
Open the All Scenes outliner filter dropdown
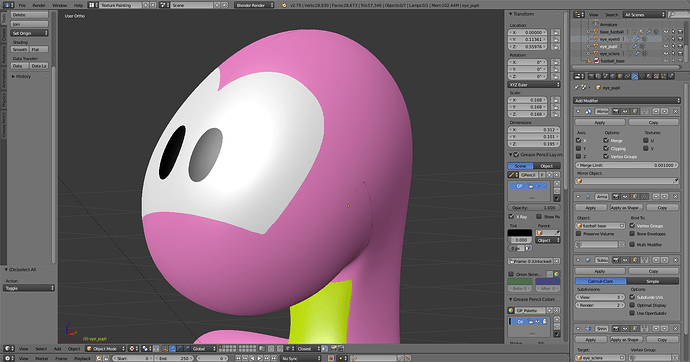coord(644,15)
